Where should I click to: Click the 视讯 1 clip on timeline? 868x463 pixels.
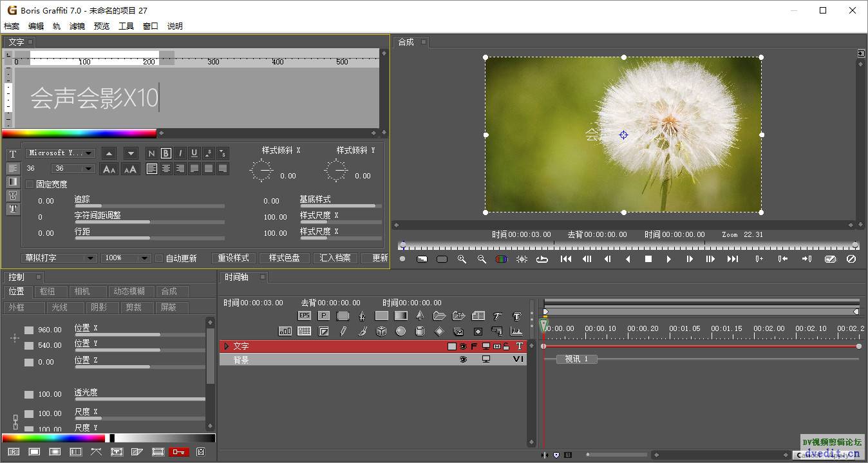coord(577,359)
